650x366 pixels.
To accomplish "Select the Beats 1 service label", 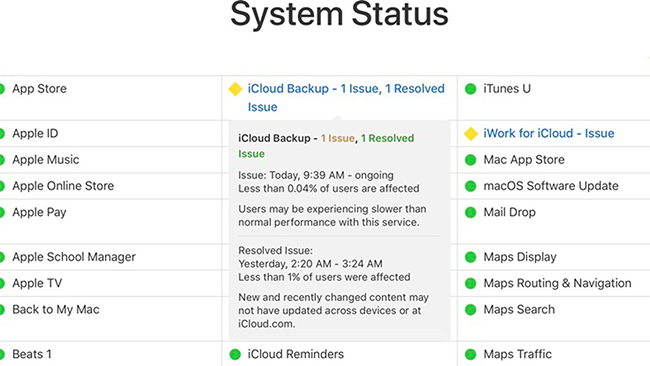I will (x=32, y=354).
